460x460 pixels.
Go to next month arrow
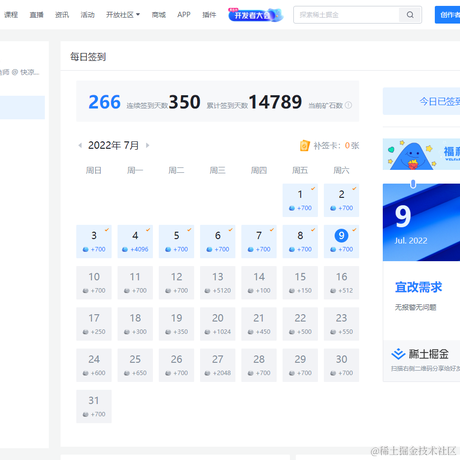pos(148,145)
